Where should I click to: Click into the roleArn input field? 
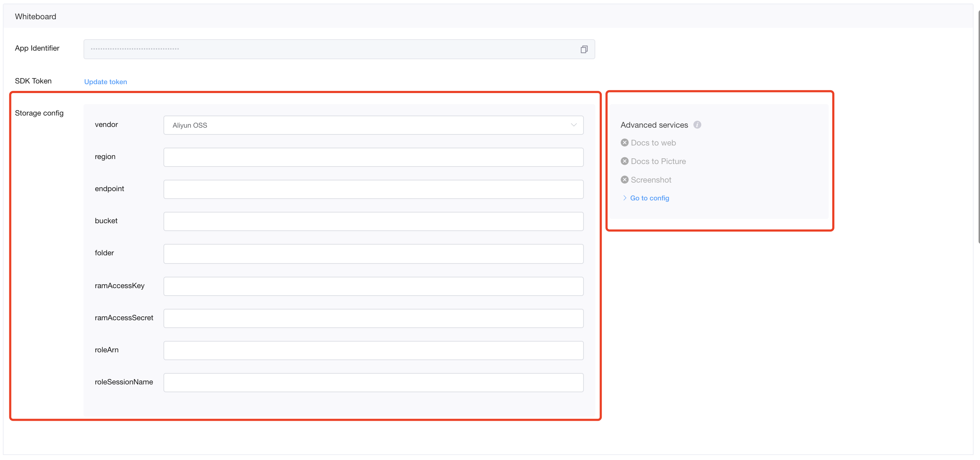tap(373, 351)
